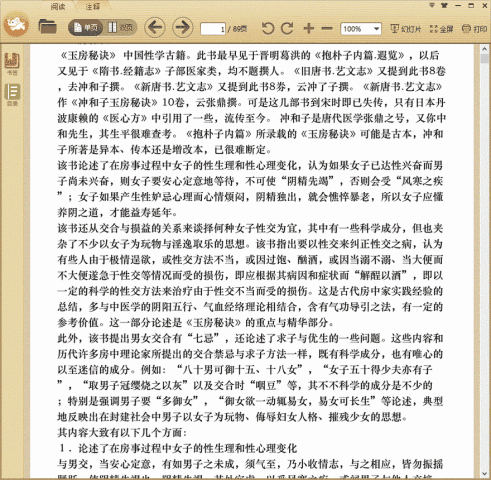Select the 阅读 tab
The width and height of the screenshot is (491, 480).
coord(58,6)
